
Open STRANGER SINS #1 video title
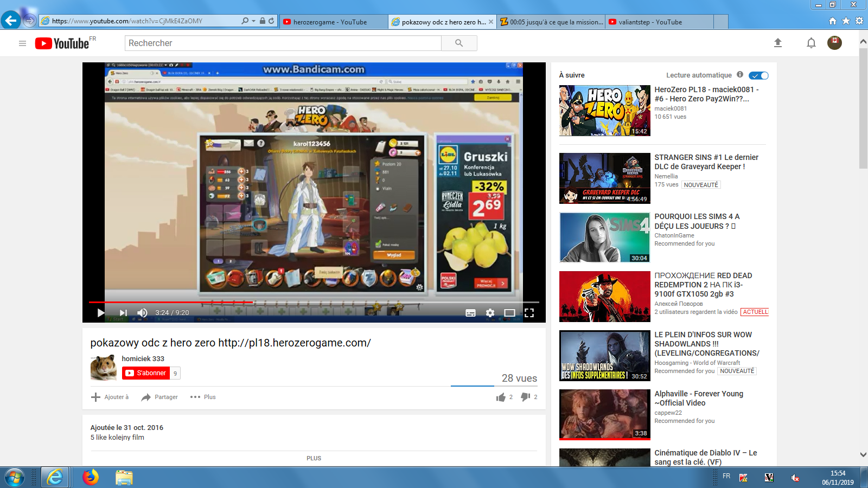tap(706, 162)
